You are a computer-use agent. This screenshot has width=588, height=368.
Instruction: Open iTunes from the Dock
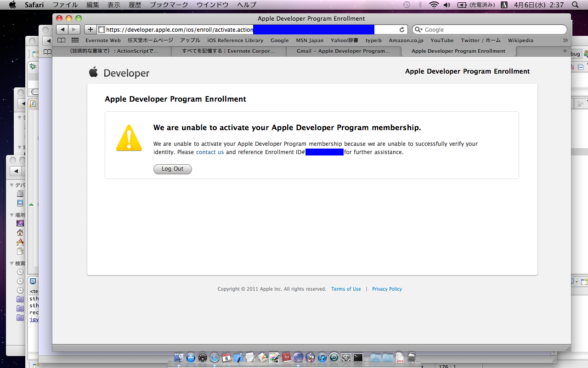tap(322, 357)
